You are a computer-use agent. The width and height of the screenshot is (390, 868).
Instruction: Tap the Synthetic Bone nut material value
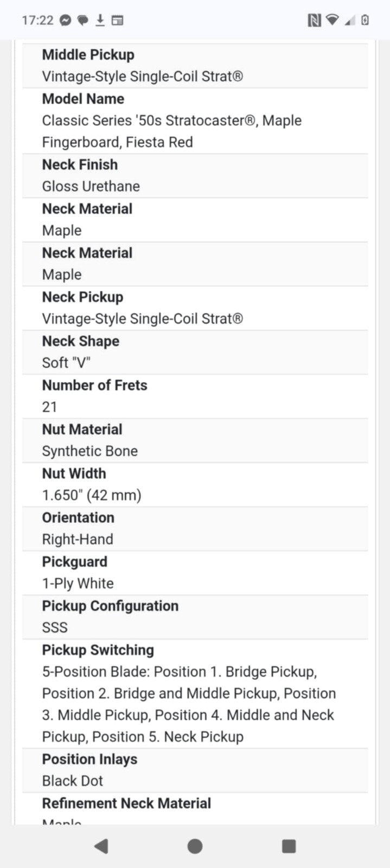pos(90,451)
